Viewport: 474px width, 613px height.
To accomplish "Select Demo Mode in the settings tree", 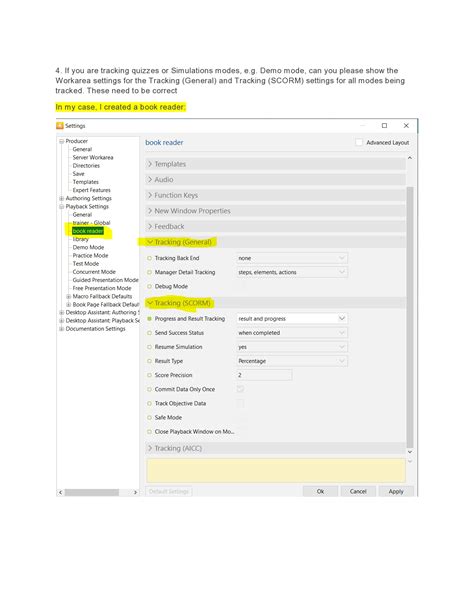I will [x=88, y=247].
